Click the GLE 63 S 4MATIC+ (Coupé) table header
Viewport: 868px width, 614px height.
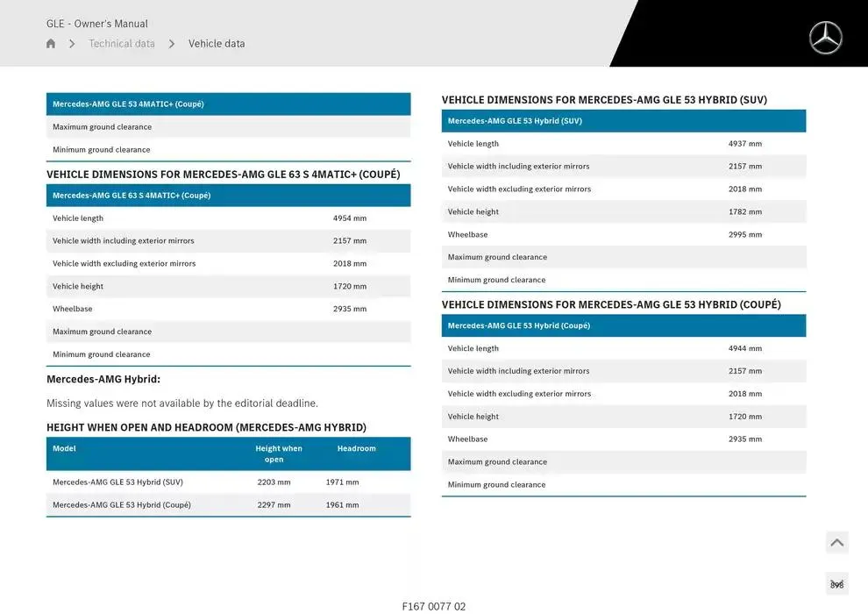pyautogui.click(x=132, y=196)
